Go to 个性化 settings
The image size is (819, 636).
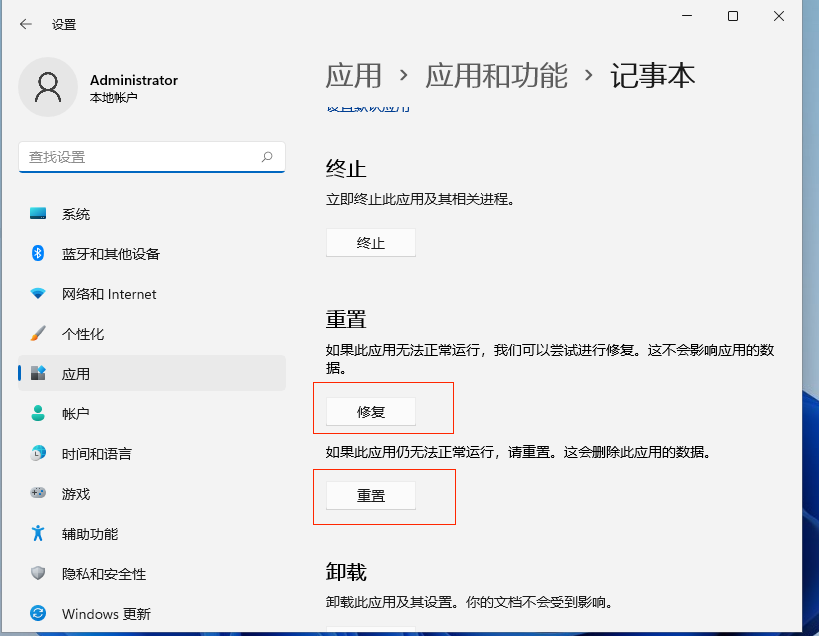point(151,334)
